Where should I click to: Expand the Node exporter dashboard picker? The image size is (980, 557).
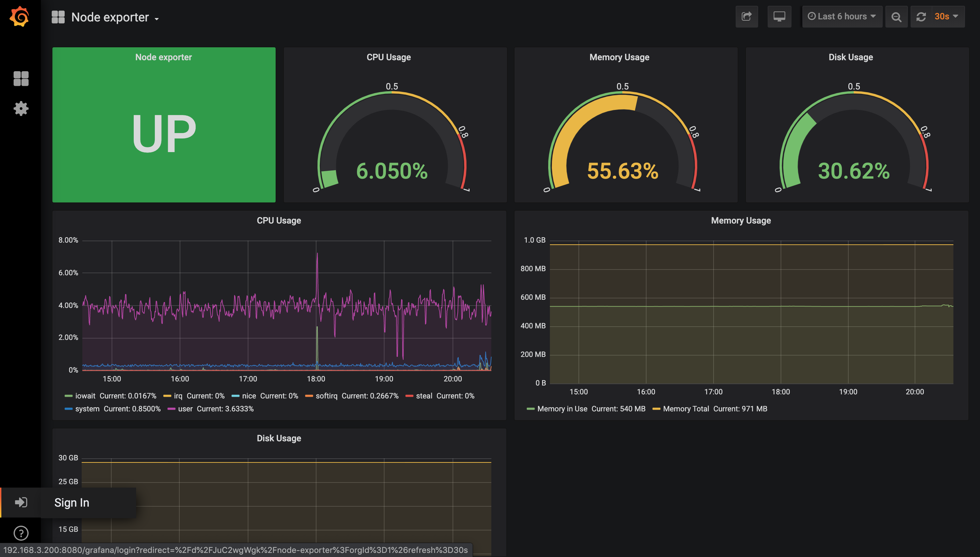(x=115, y=17)
